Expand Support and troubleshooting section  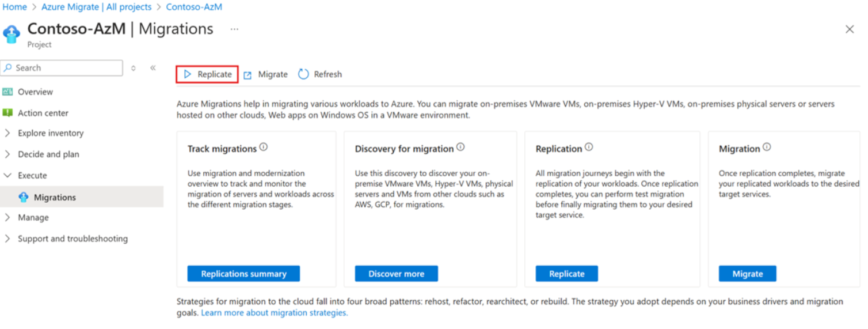click(7, 239)
